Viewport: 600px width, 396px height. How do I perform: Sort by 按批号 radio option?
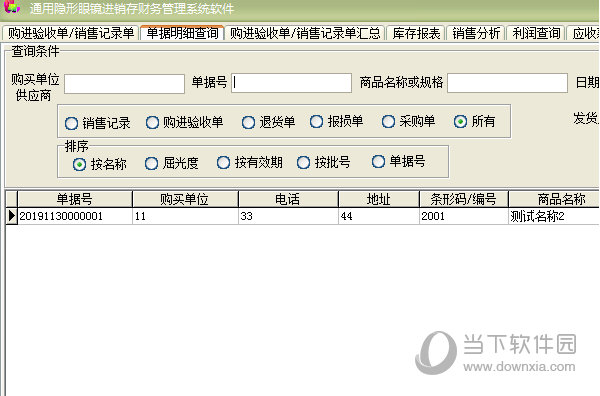(x=323, y=163)
